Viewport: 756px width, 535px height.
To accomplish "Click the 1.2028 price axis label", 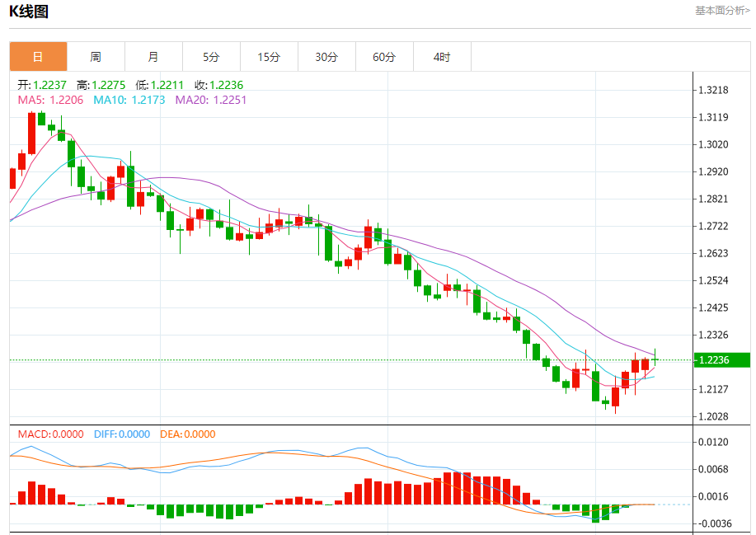I will coord(714,416).
